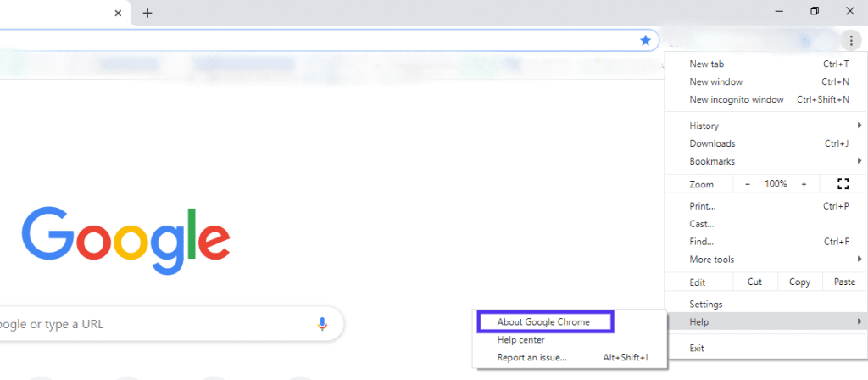Click the Google logo
This screenshot has height=380, width=868.
point(126,241)
